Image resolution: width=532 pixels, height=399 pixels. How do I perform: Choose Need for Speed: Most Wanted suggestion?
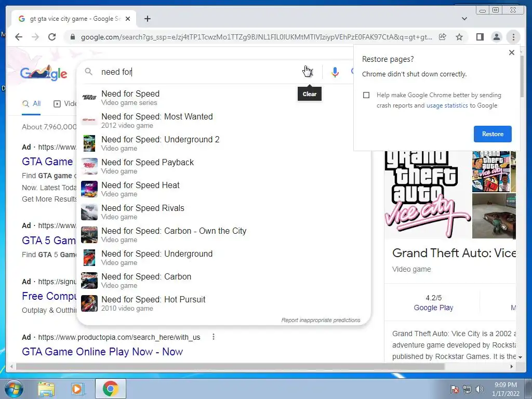pos(224,121)
